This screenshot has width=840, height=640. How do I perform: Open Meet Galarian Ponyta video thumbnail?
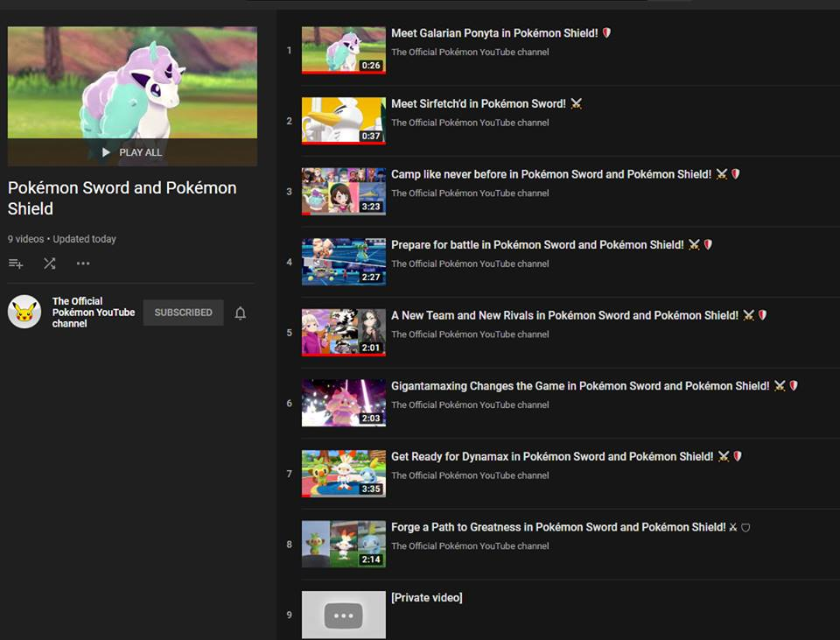(343, 51)
